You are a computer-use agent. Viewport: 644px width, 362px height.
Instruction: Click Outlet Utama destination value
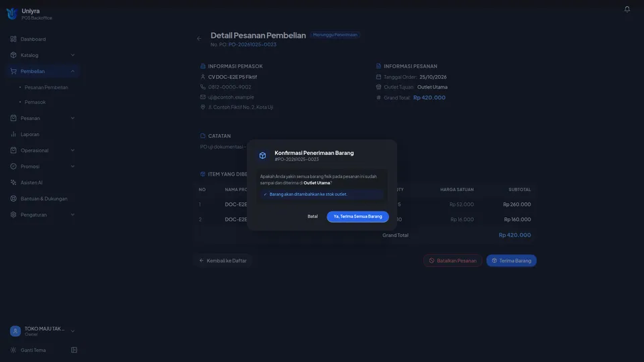(x=432, y=87)
